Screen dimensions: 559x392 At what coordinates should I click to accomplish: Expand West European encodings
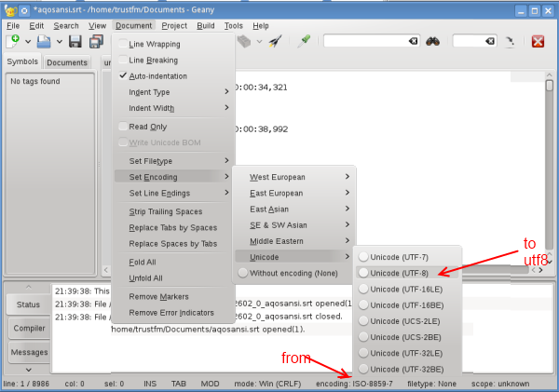(x=294, y=177)
